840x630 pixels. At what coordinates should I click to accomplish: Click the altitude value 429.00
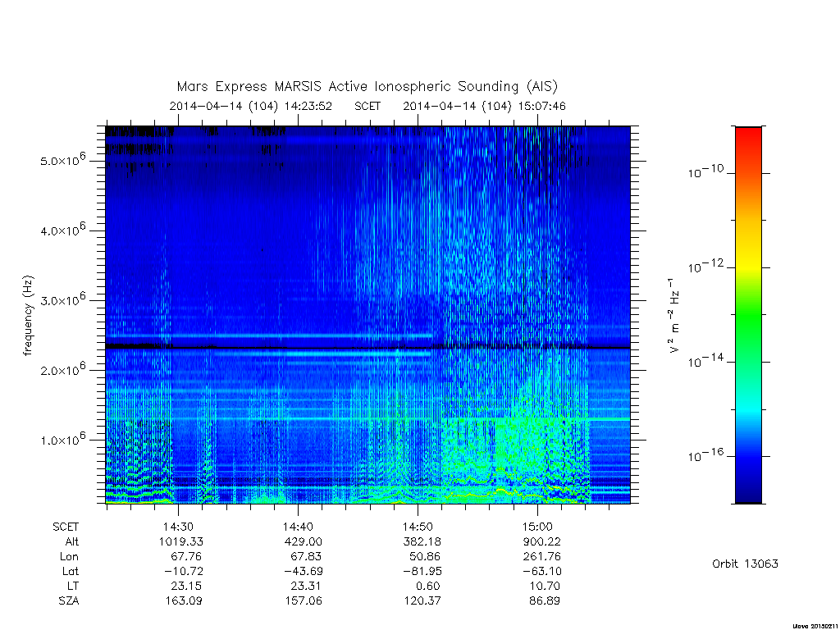[303, 541]
